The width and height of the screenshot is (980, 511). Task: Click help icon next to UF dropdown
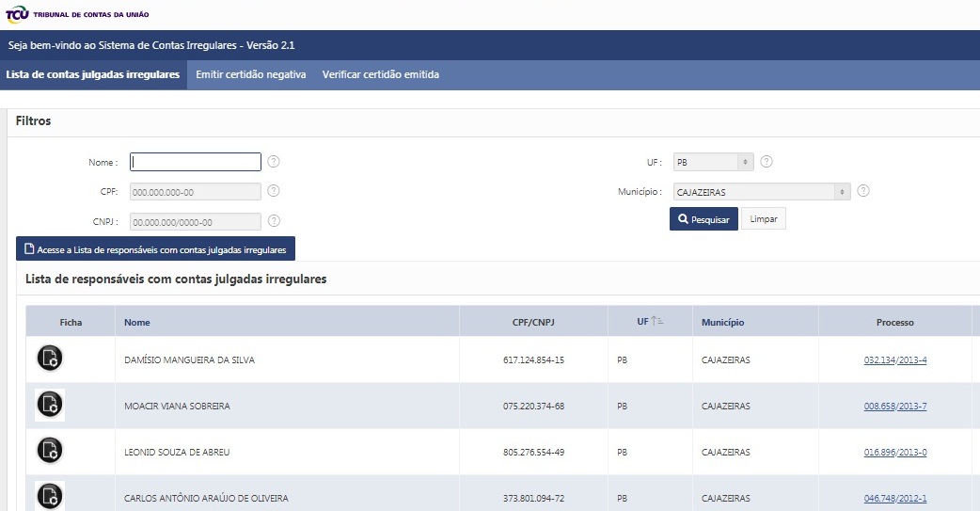tap(767, 162)
